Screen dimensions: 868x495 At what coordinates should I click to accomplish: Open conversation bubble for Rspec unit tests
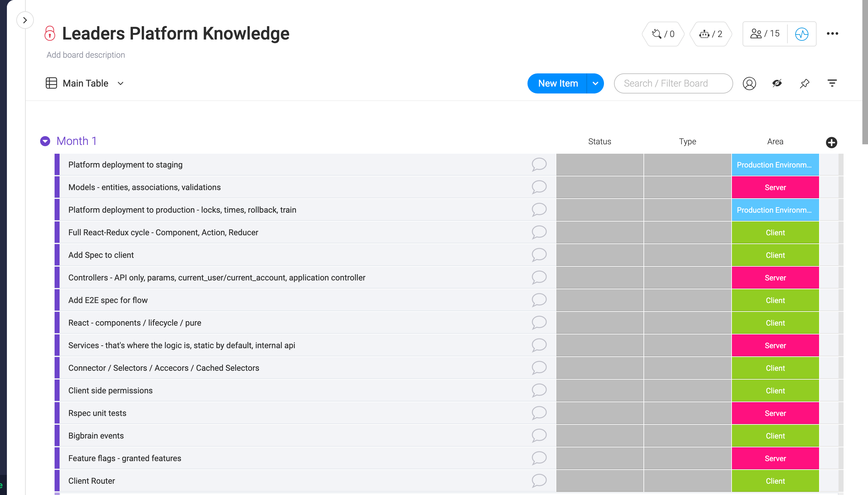[539, 413]
